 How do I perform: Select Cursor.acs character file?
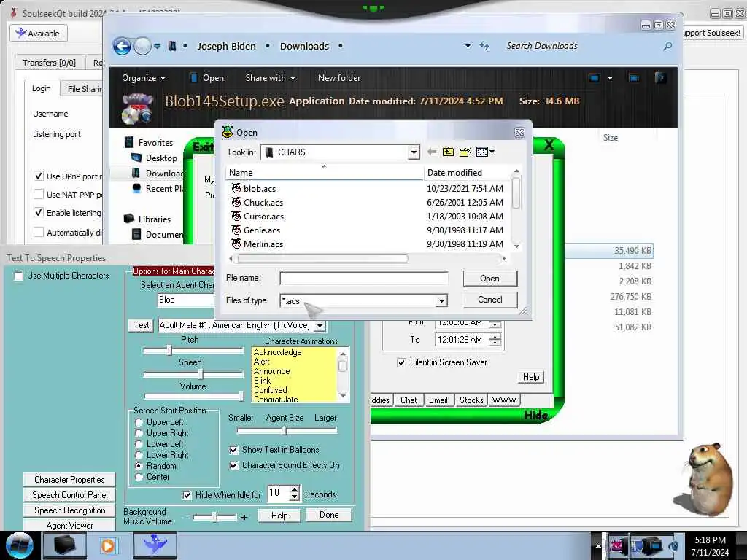point(263,216)
